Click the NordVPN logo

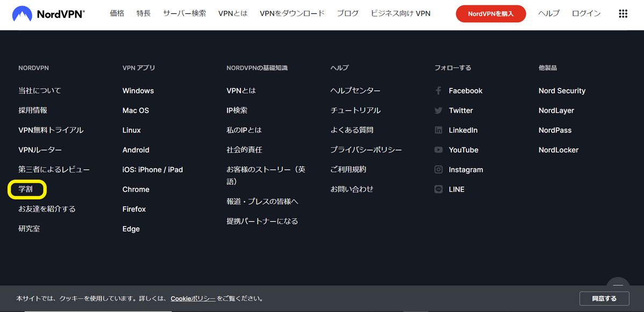pyautogui.click(x=48, y=13)
